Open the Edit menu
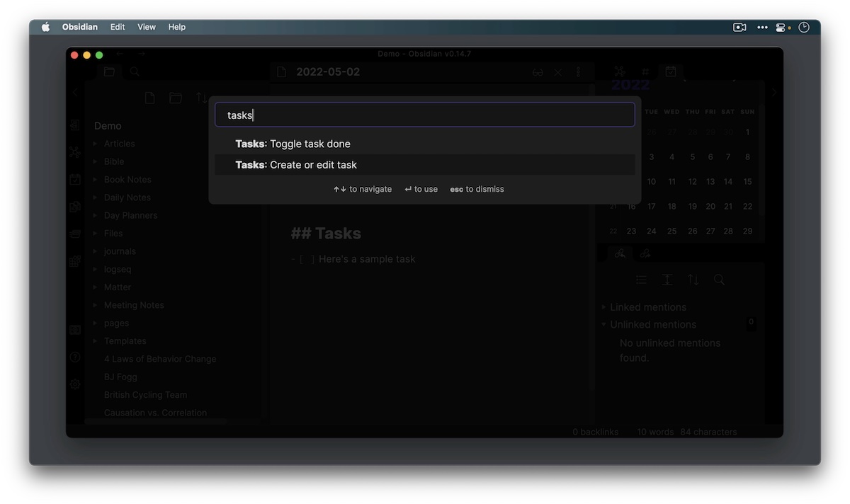Viewport: 850px width, 504px height. click(118, 27)
